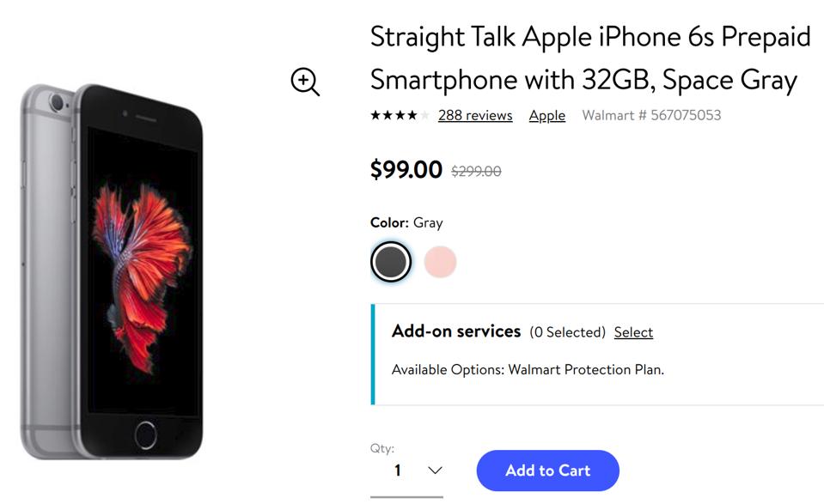This screenshot has height=504, width=824.
Task: Click the Walmart Protection Plan options text
Action: click(x=528, y=370)
